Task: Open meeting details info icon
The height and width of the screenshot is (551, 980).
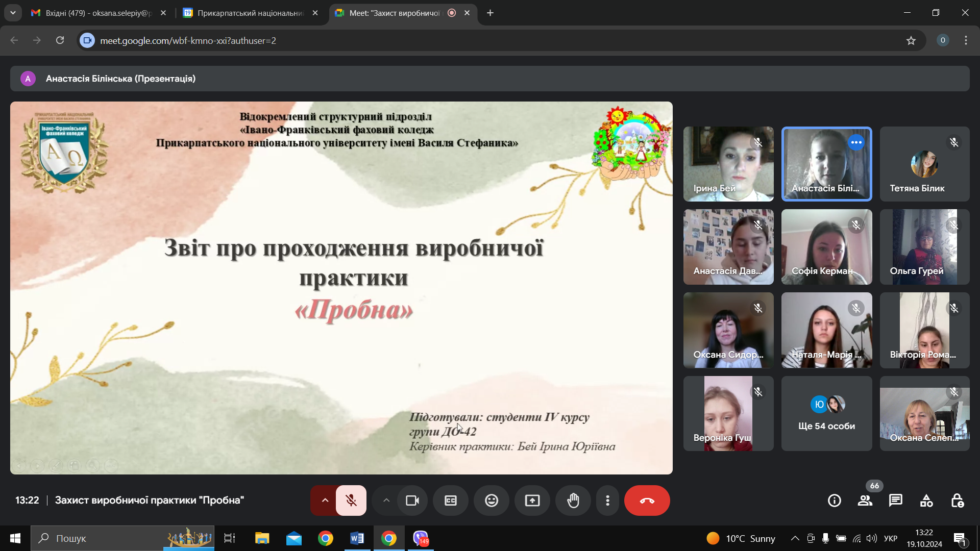Action: [x=835, y=500]
